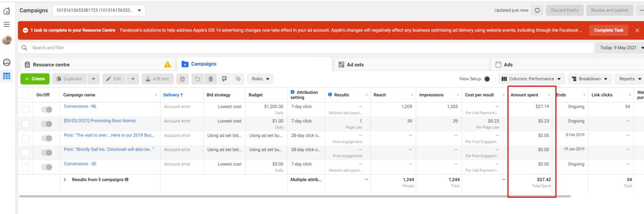Toggle the Conversions - NL campaign switch
Screen dimensions: 644x214
[46, 110]
